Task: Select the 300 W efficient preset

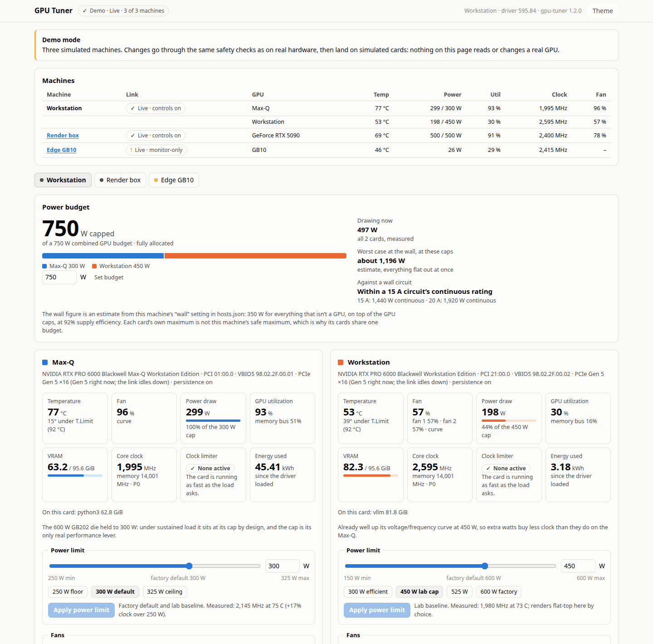Action: [368, 592]
